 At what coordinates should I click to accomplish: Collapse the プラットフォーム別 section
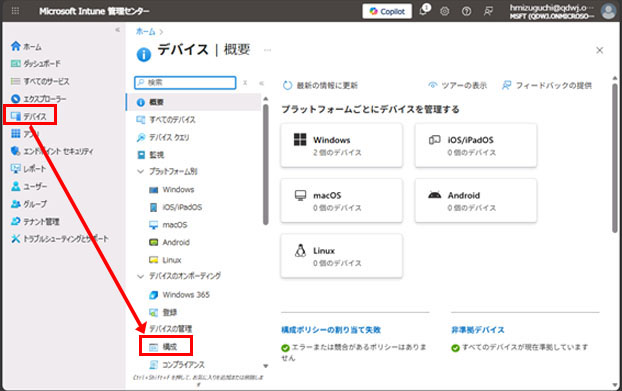click(140, 171)
